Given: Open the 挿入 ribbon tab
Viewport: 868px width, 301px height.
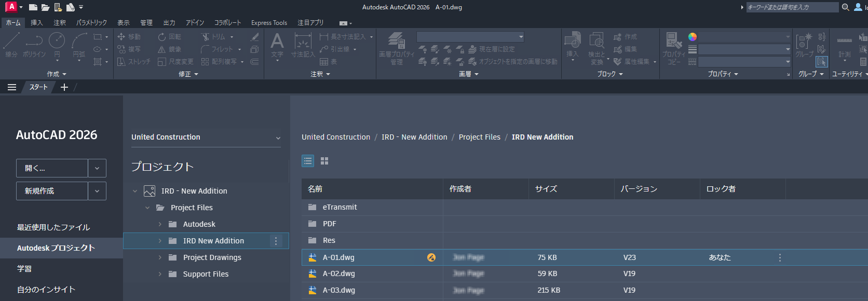Looking at the screenshot, I should 36,23.
